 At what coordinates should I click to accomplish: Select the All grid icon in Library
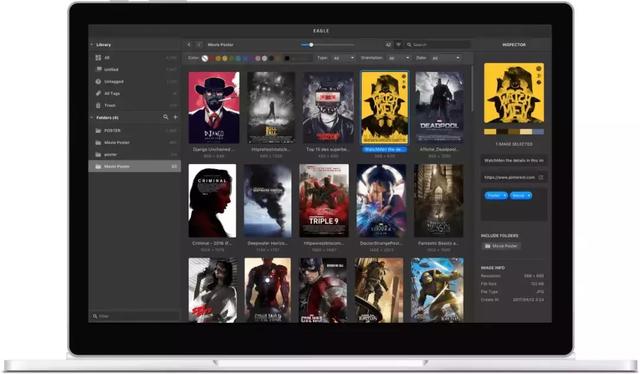point(98,58)
